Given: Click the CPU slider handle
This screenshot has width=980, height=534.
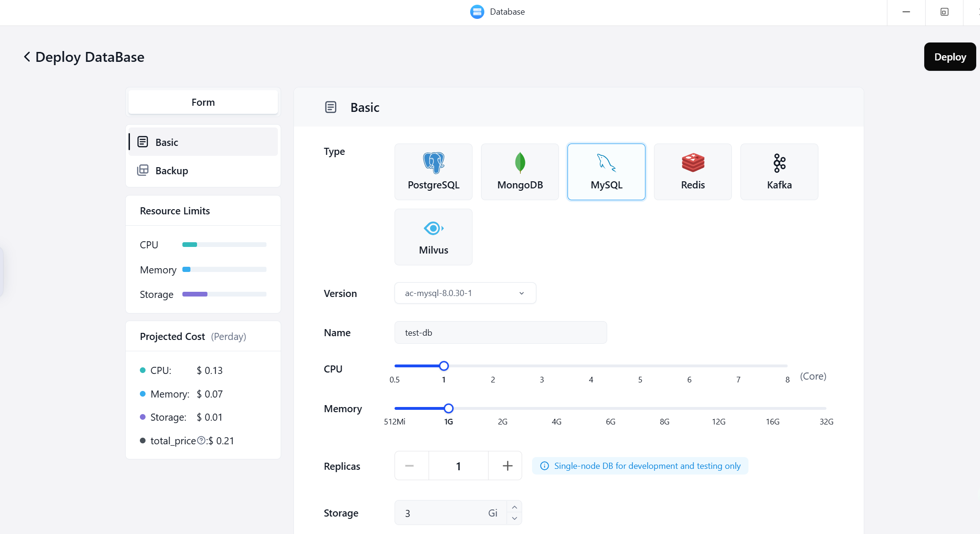Looking at the screenshot, I should pos(444,366).
